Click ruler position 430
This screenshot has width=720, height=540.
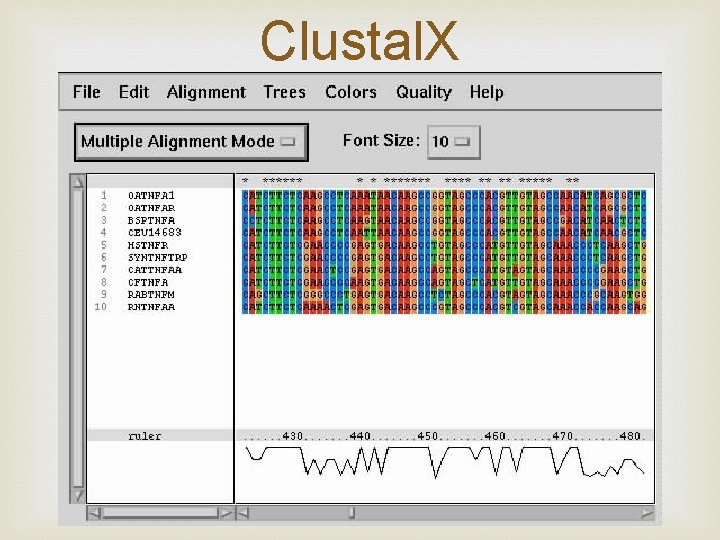point(292,435)
